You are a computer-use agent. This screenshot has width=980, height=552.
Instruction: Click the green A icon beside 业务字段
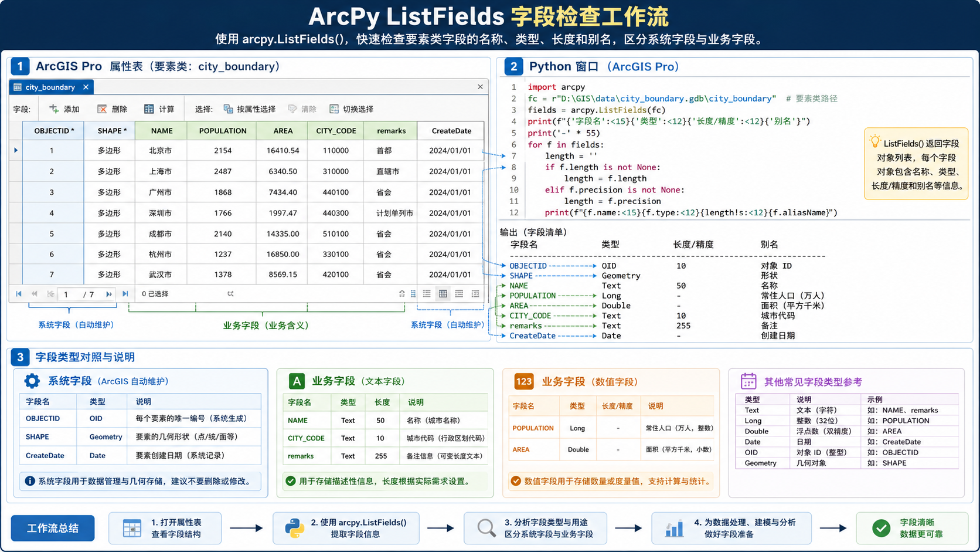point(297,381)
